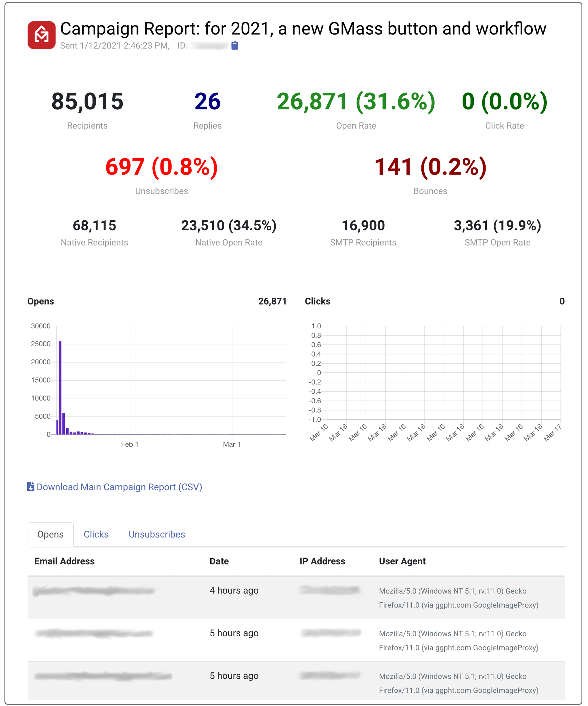588x706 pixels.
Task: Click the Mar 1 axis label
Action: pyautogui.click(x=232, y=444)
